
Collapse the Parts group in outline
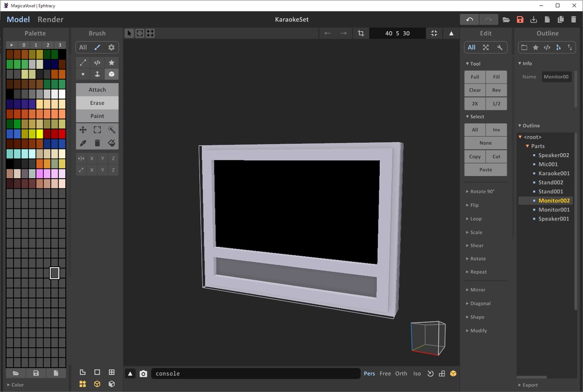click(527, 146)
